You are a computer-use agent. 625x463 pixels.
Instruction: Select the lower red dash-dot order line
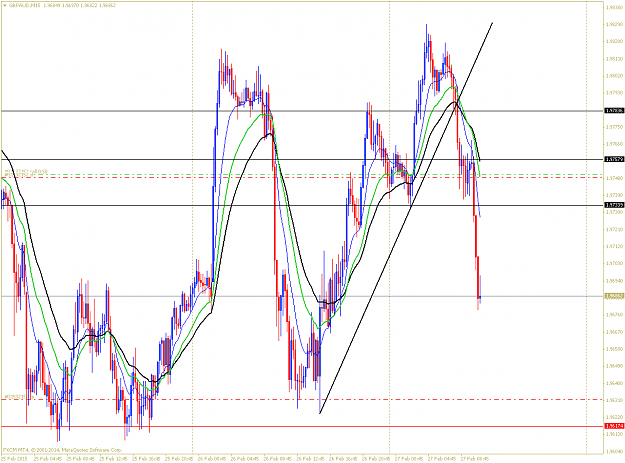[302, 399]
